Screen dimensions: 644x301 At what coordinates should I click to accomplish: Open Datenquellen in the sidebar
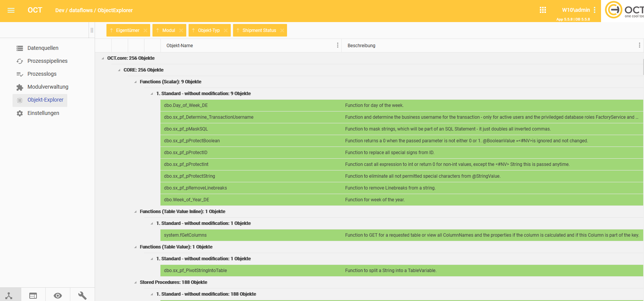tap(43, 48)
